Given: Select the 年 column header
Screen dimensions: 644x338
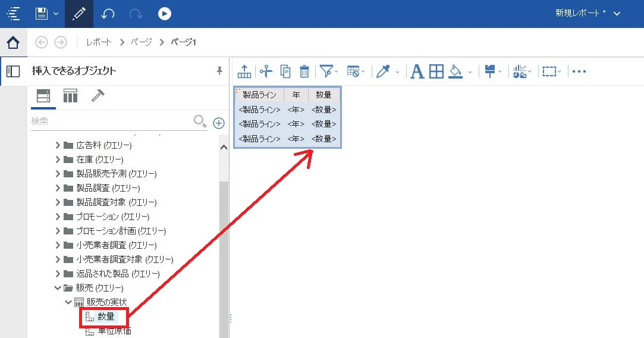Looking at the screenshot, I should (296, 95).
